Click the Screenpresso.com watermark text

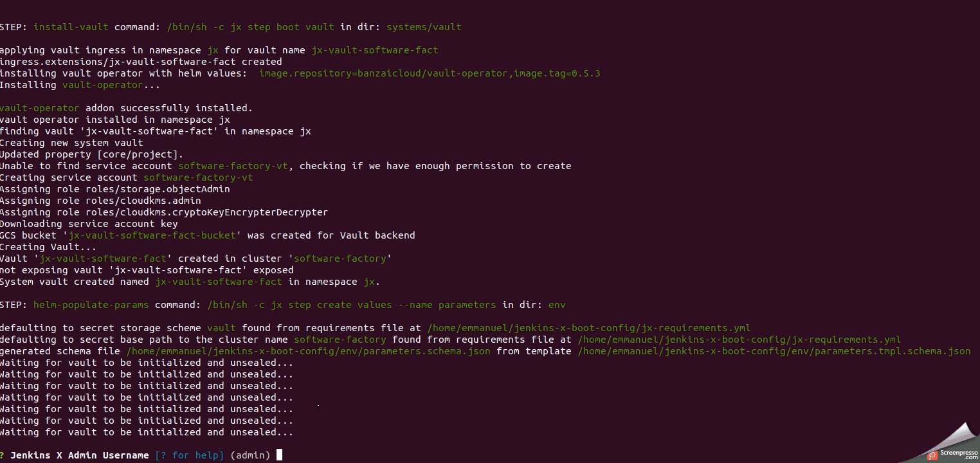click(x=959, y=455)
